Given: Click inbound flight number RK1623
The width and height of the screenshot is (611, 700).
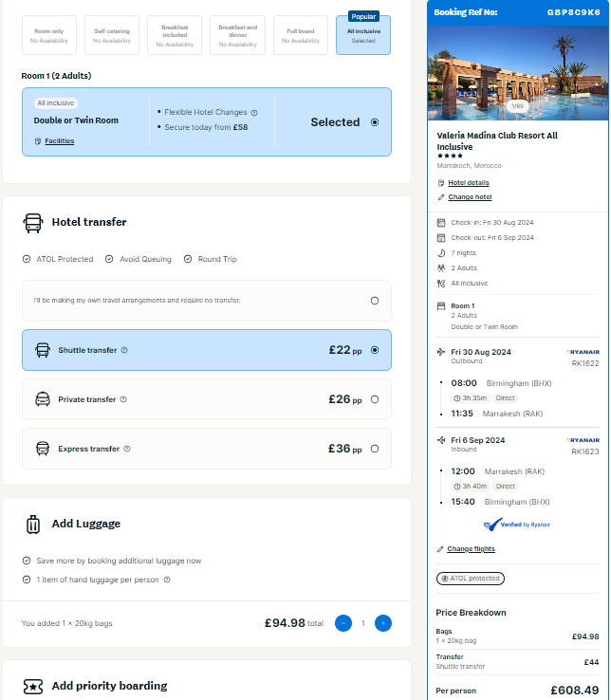Looking at the screenshot, I should (585, 451).
